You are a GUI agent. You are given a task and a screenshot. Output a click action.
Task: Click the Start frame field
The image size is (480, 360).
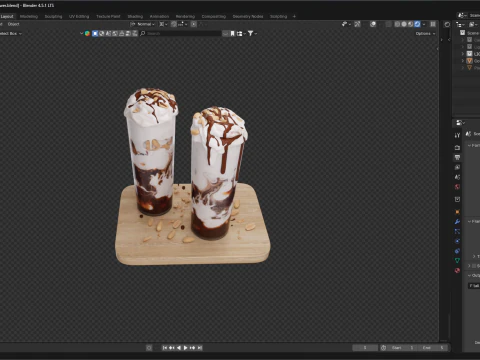pos(402,348)
